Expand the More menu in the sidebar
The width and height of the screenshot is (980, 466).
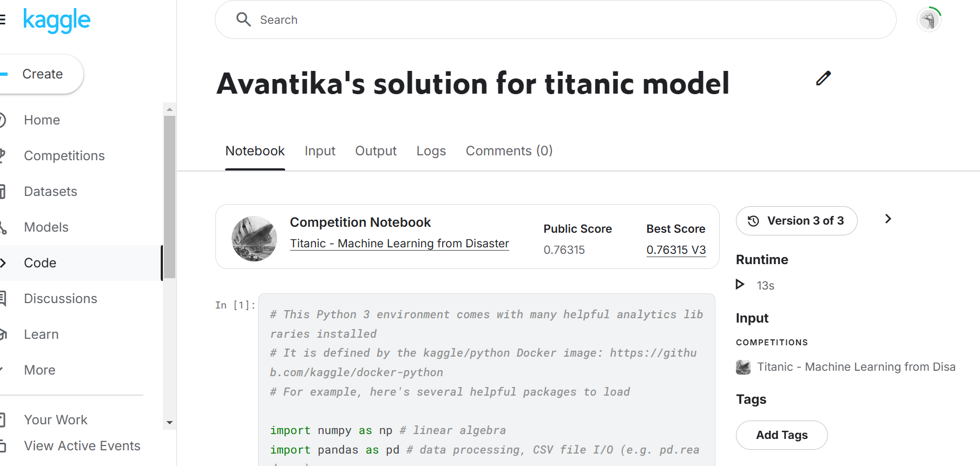point(40,370)
